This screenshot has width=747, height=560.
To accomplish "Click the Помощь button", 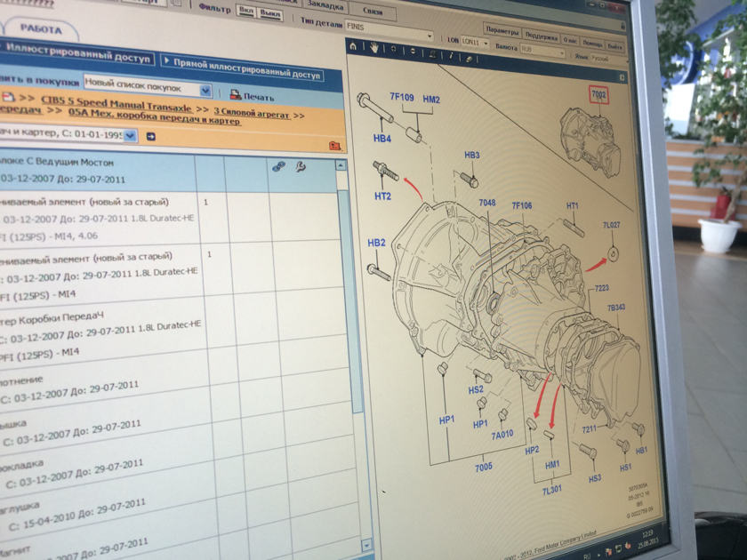I will (x=592, y=43).
